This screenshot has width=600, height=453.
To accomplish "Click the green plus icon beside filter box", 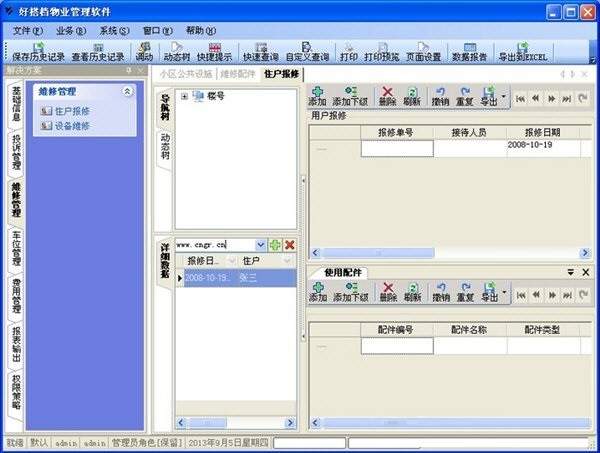I will 275,245.
